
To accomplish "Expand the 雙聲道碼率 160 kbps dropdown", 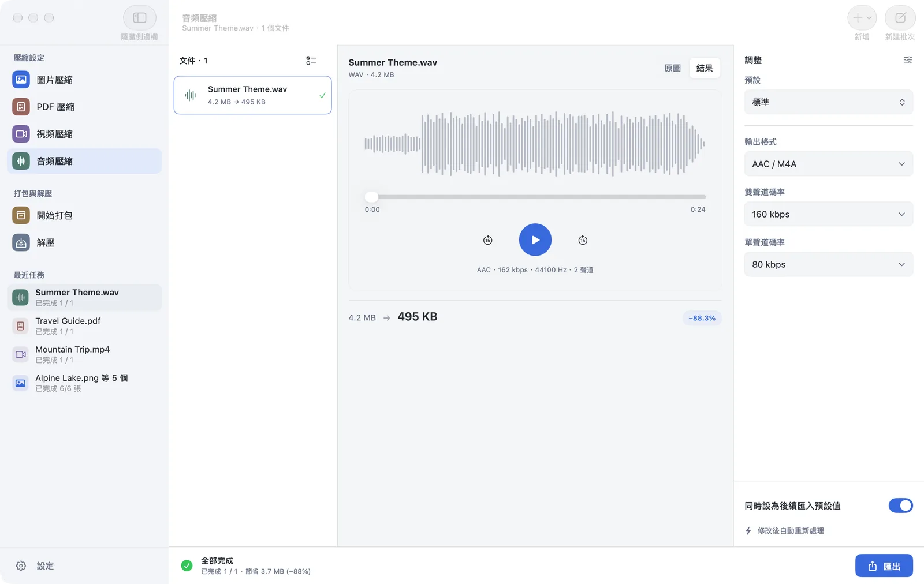I will point(829,214).
